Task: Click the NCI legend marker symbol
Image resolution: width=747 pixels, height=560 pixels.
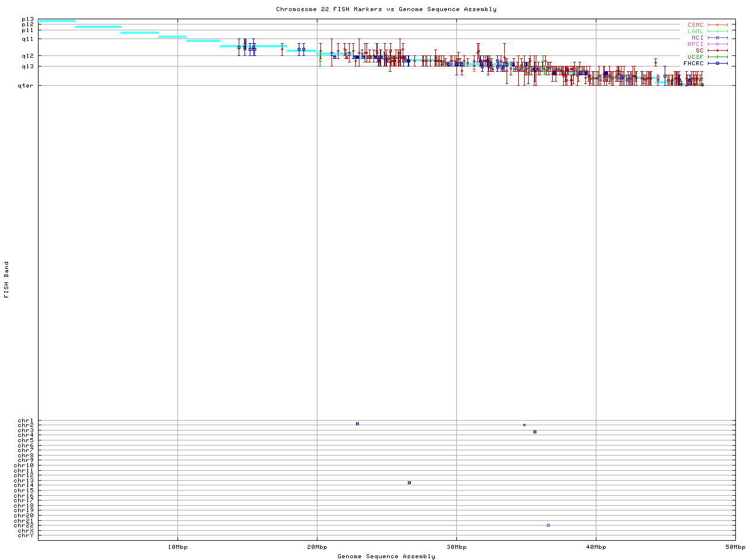Action: [x=717, y=37]
